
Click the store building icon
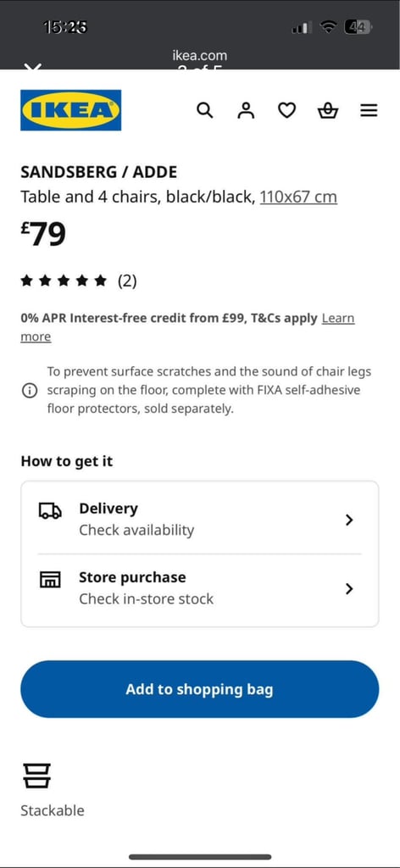50,579
